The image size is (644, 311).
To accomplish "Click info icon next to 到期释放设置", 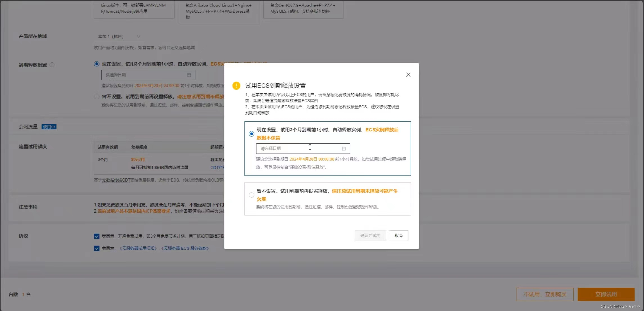I will click(52, 65).
